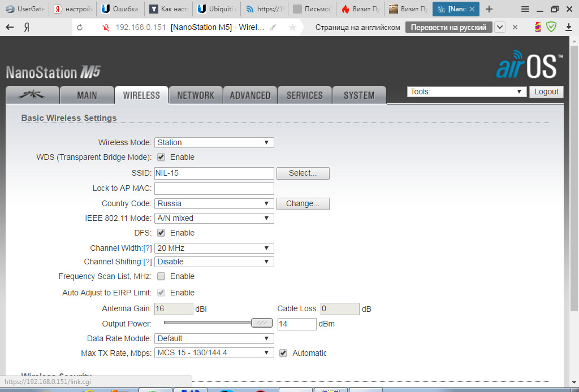Click the Lock to AP MAC field

tap(214, 189)
